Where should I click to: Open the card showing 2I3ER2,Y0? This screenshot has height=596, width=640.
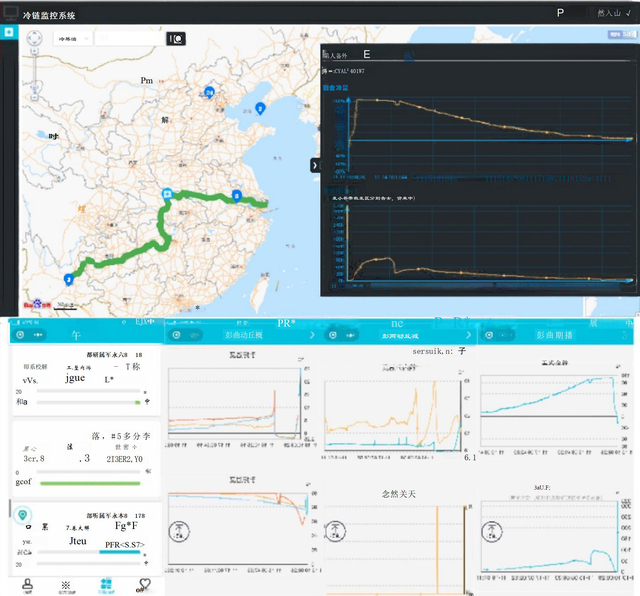(86, 460)
